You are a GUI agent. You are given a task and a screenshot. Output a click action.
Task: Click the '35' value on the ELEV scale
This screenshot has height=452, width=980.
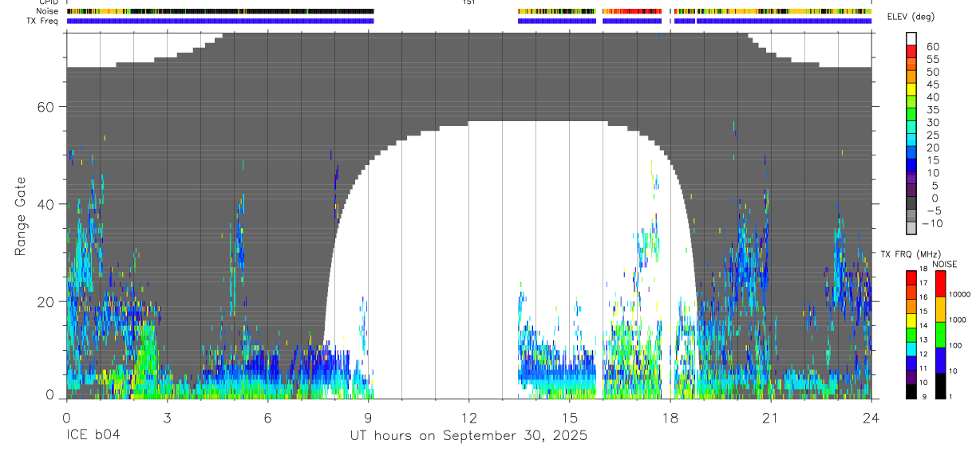[x=932, y=109]
